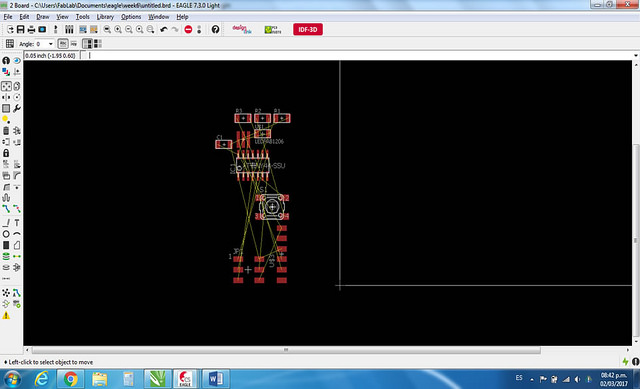This screenshot has width=640, height=389.
Task: Select the Copy tool
Action: 17,86
